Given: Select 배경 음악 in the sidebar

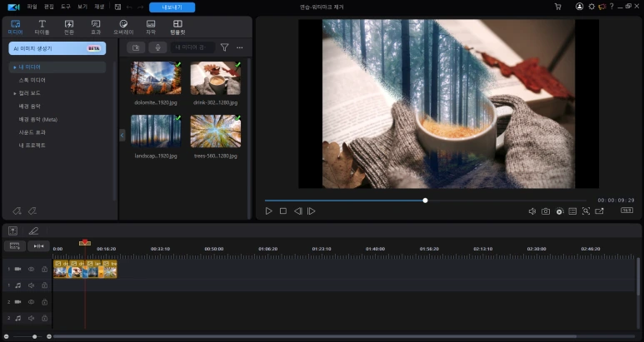Looking at the screenshot, I should click(29, 107).
